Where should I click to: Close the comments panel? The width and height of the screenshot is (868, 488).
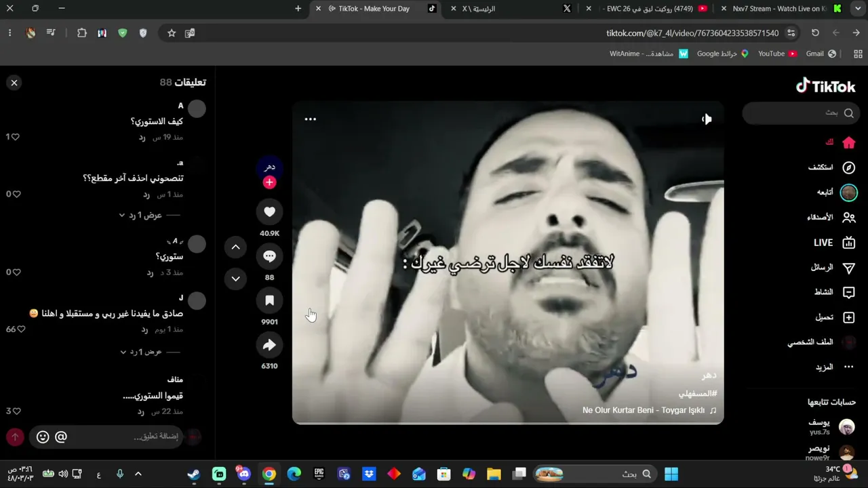(14, 83)
